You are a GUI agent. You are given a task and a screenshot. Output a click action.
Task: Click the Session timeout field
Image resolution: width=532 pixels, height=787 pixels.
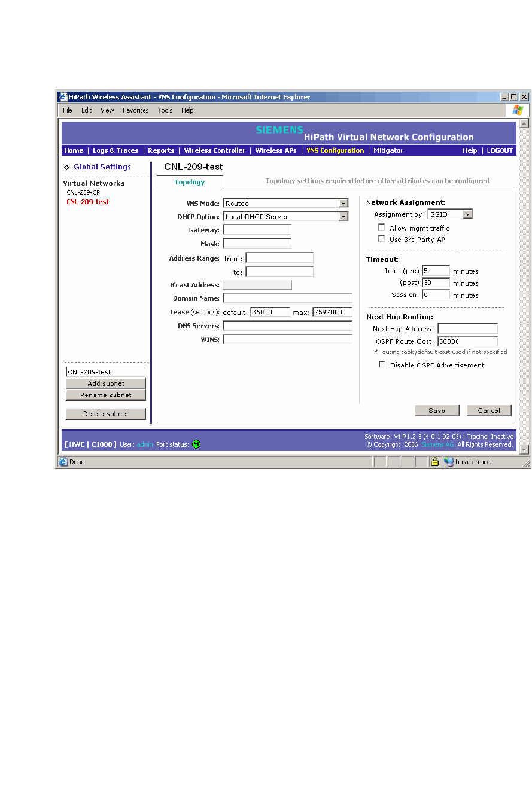pyautogui.click(x=436, y=295)
